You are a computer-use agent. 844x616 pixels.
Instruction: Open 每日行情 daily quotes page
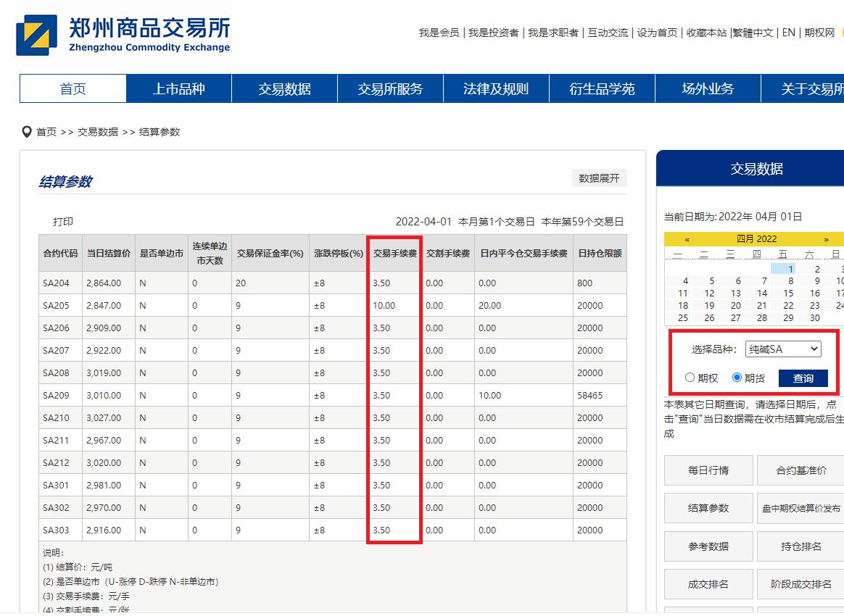click(x=708, y=470)
